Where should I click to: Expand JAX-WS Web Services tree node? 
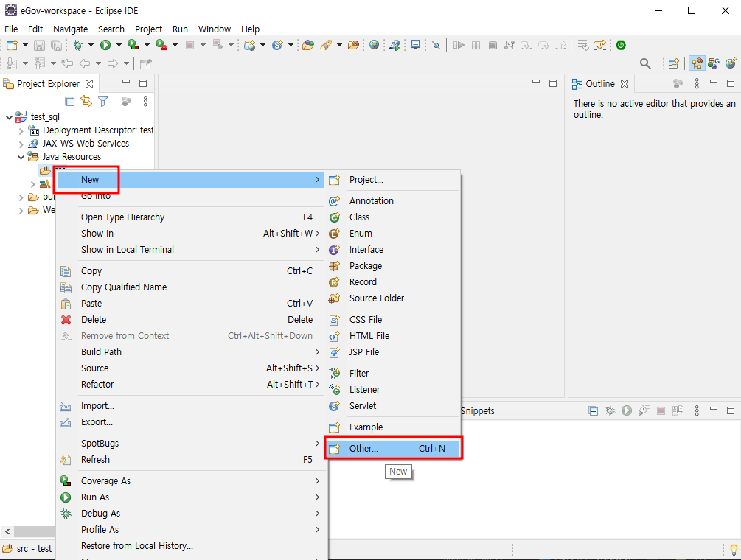pos(21,144)
